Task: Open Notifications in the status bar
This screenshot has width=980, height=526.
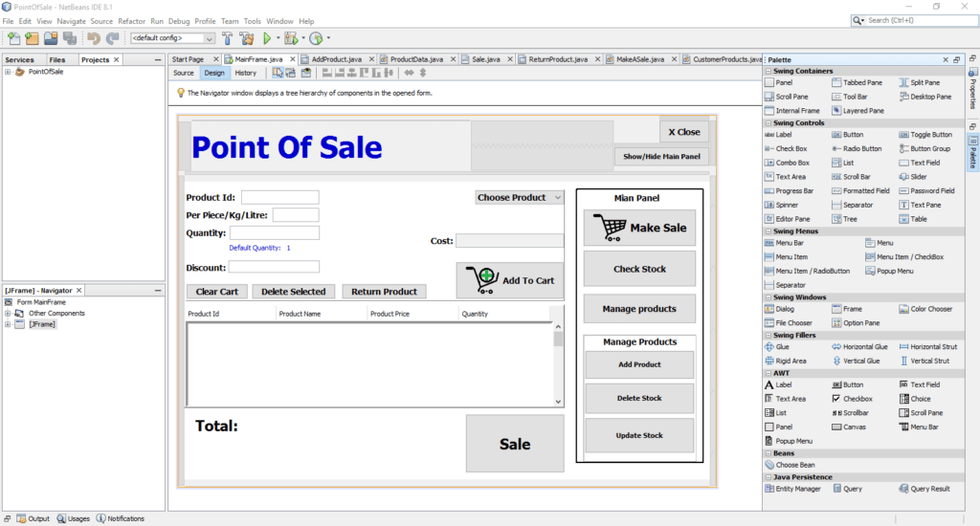Action: coord(120,518)
